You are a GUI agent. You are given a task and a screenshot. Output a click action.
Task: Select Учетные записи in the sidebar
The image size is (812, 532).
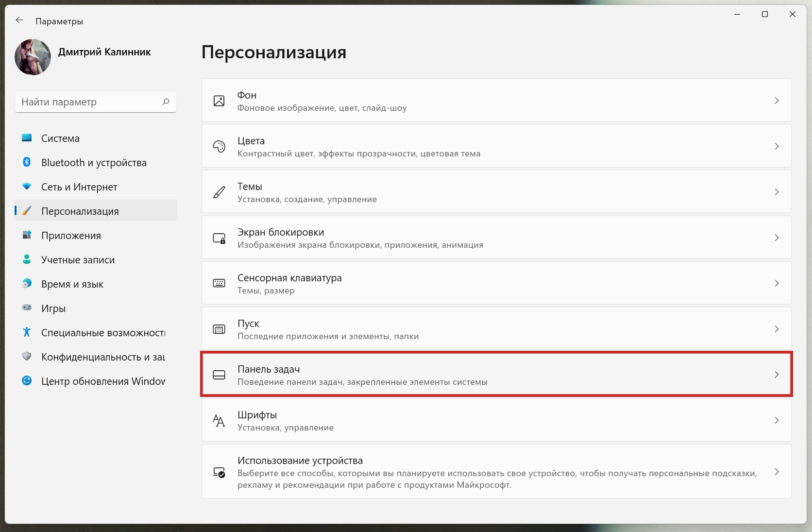coord(78,260)
